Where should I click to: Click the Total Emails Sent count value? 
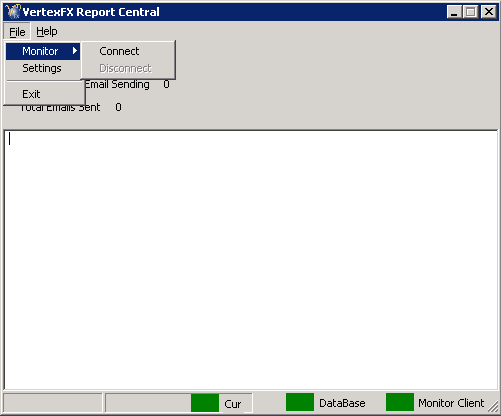[x=118, y=107]
